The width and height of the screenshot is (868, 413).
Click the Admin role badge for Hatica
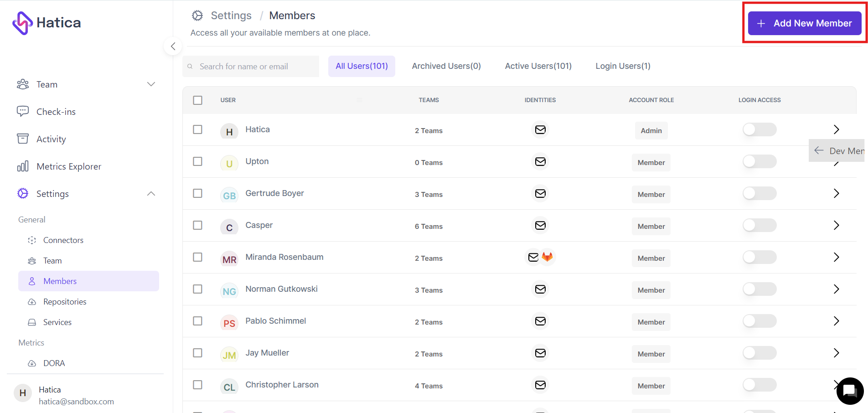pyautogui.click(x=651, y=130)
